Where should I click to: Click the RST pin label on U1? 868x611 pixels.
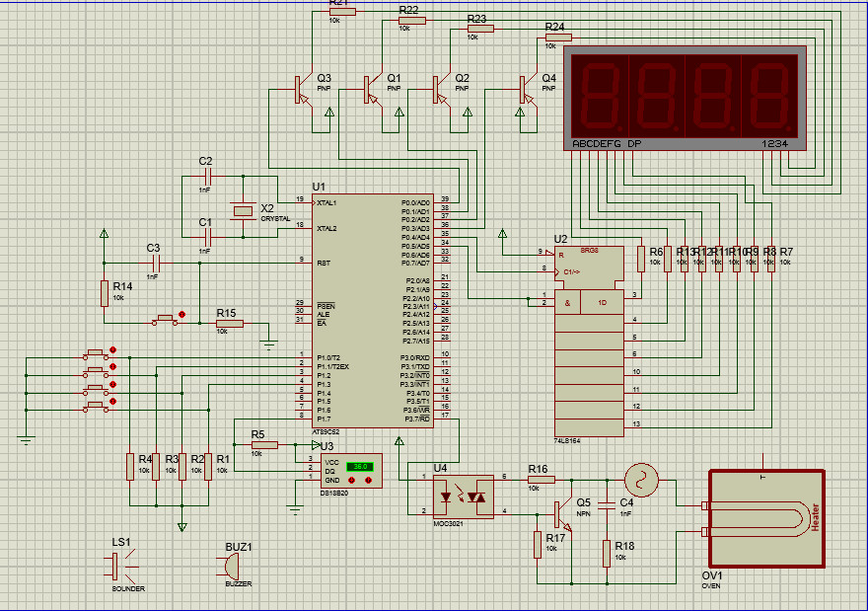point(324,264)
